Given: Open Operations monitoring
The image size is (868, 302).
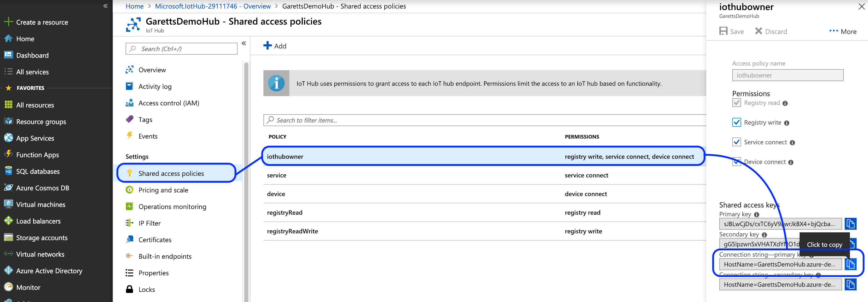Looking at the screenshot, I should tap(172, 207).
